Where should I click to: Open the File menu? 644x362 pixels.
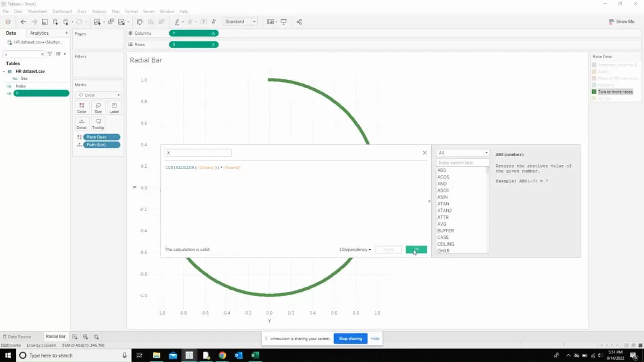click(6, 11)
